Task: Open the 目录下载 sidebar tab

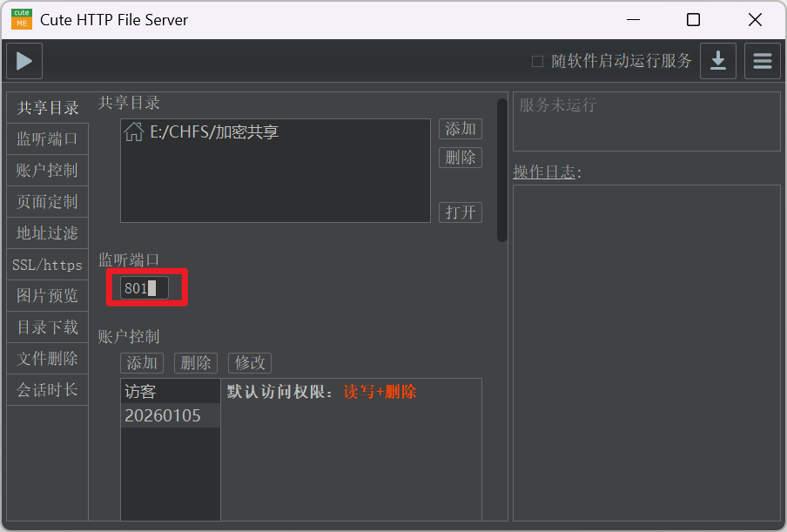Action: pos(48,327)
